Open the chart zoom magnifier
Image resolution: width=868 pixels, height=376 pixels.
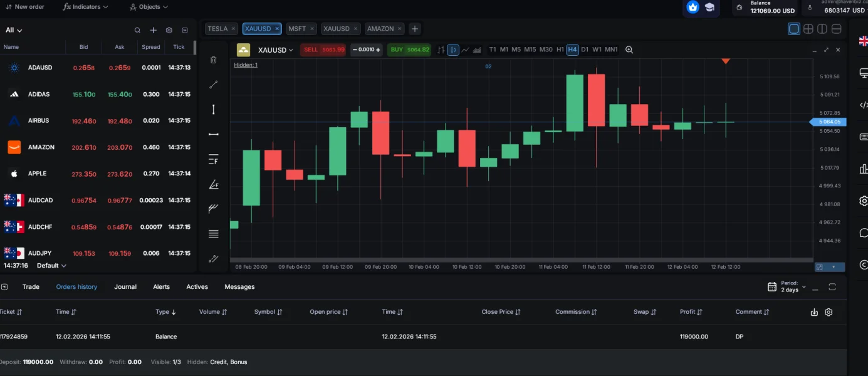[x=629, y=50]
